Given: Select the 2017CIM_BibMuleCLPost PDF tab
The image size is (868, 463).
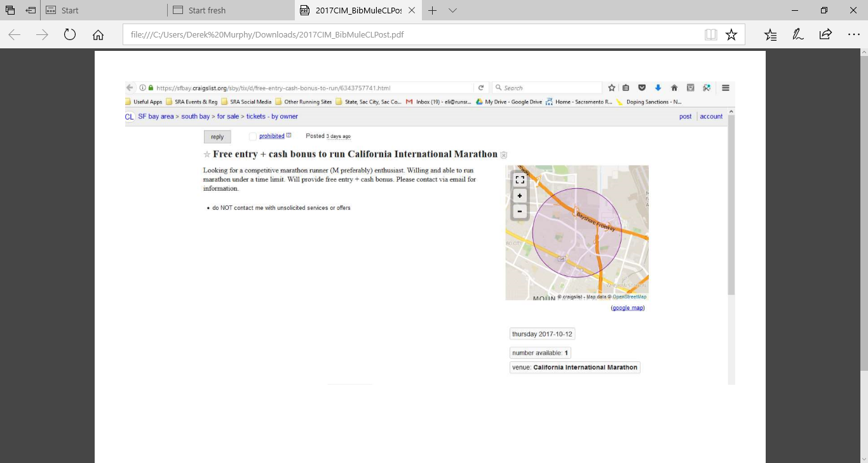Looking at the screenshot, I should [358, 10].
